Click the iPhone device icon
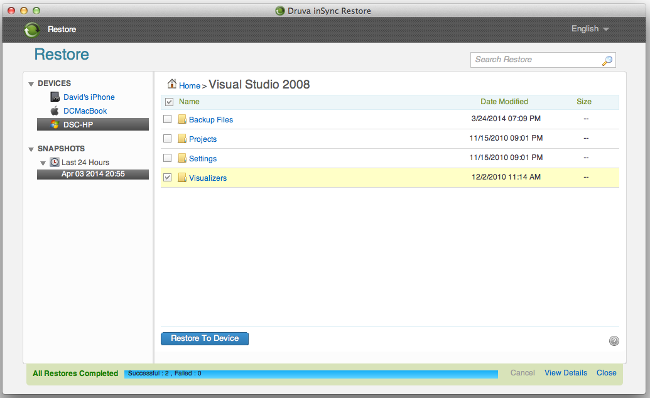 (55, 97)
